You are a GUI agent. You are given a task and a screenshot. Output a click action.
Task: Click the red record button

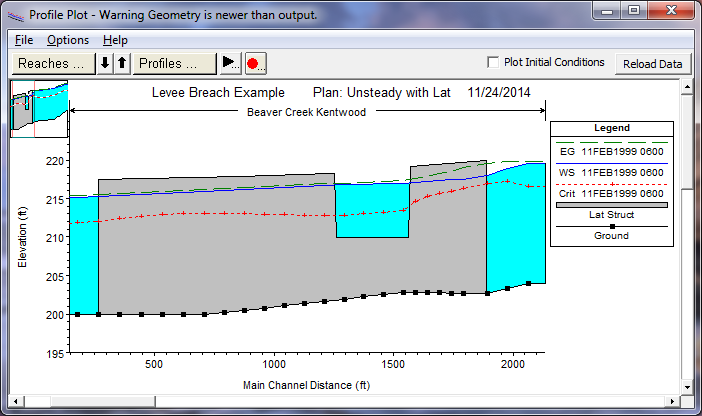point(254,63)
